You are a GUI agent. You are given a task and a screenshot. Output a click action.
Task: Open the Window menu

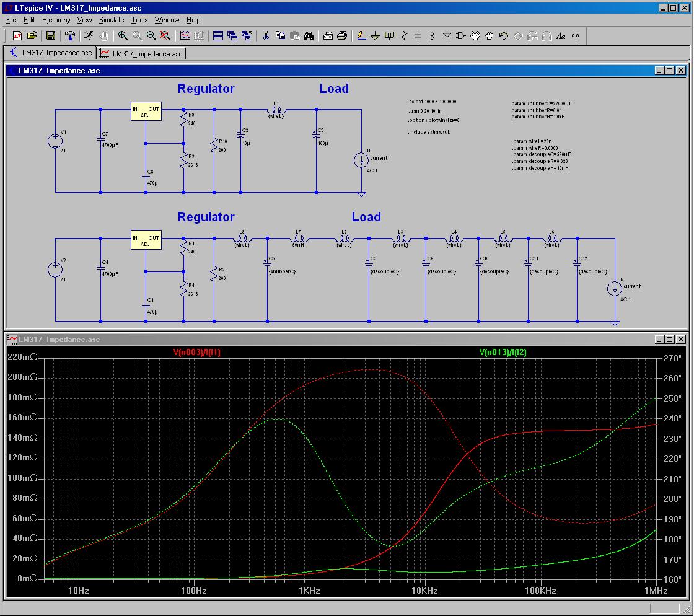[x=167, y=20]
